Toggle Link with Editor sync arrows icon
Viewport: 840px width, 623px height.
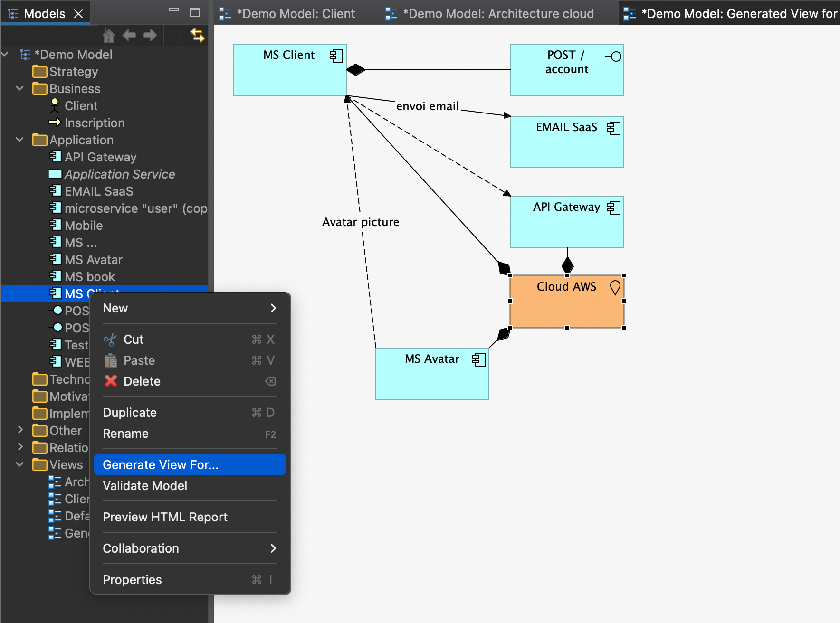pyautogui.click(x=197, y=35)
